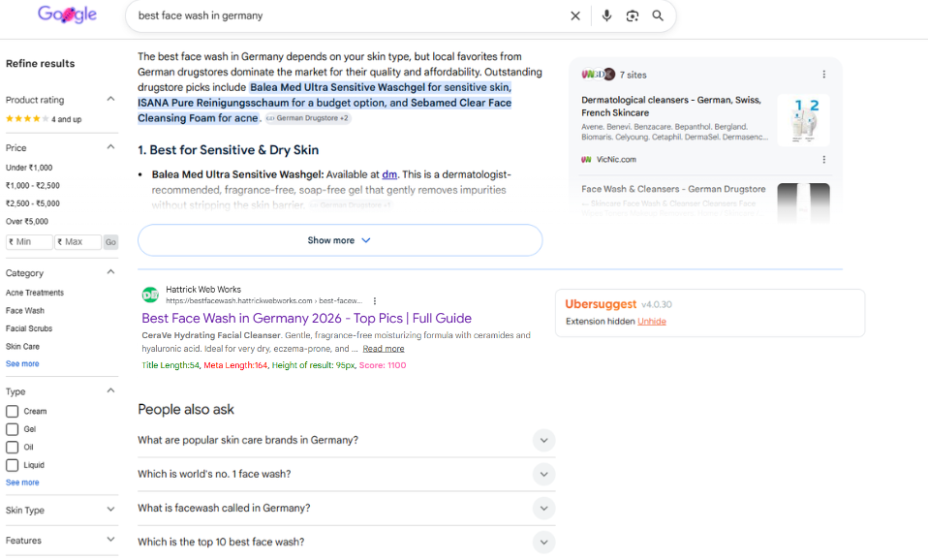Open the Face Wash & Cleansers thumbnail image

coord(803,203)
